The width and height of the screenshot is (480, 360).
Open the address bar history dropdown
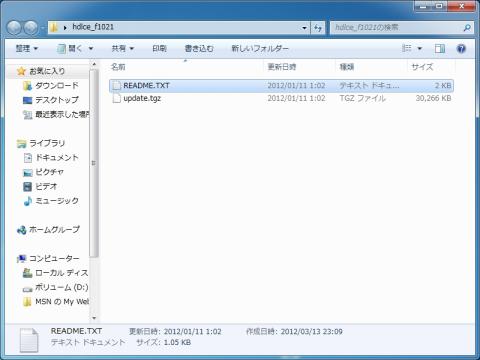point(304,28)
